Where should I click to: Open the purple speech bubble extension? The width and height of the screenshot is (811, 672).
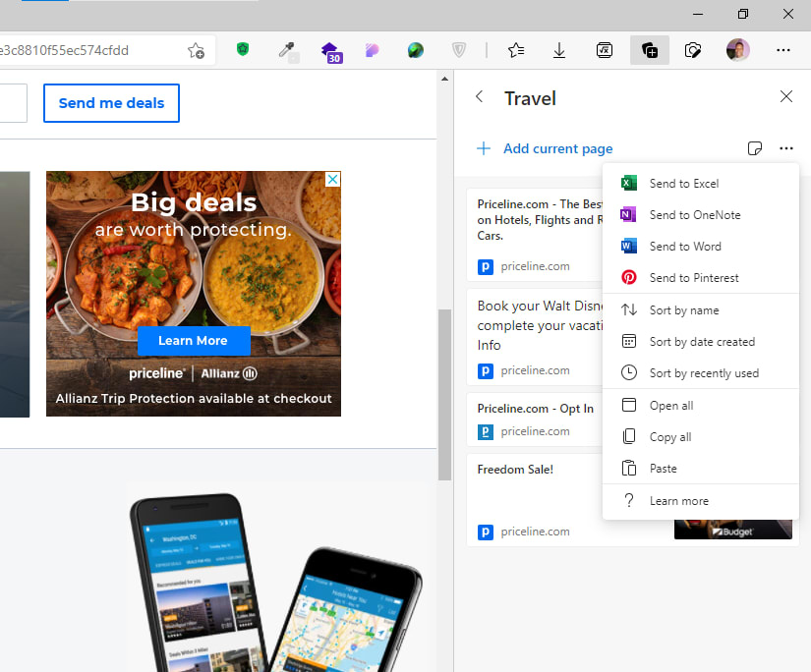pyautogui.click(x=373, y=50)
